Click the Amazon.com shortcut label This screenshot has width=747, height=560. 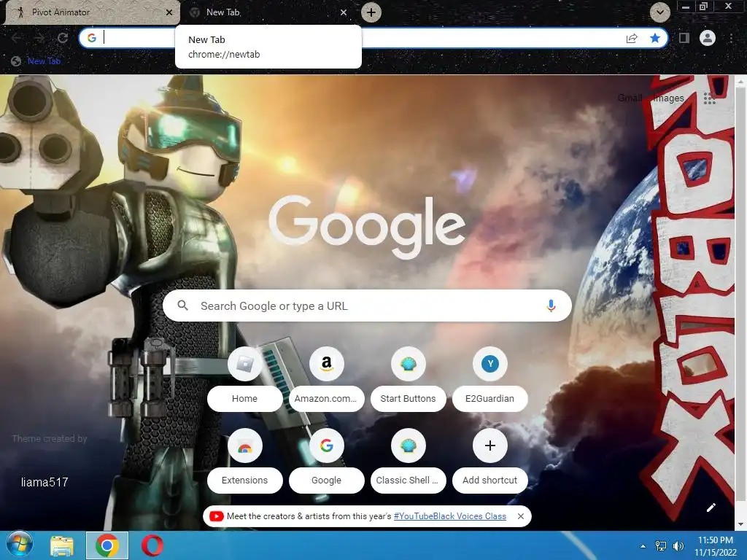click(x=326, y=399)
